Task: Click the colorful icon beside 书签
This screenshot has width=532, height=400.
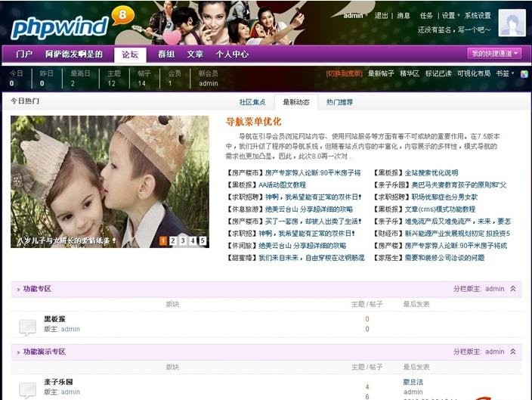Action: click(524, 74)
